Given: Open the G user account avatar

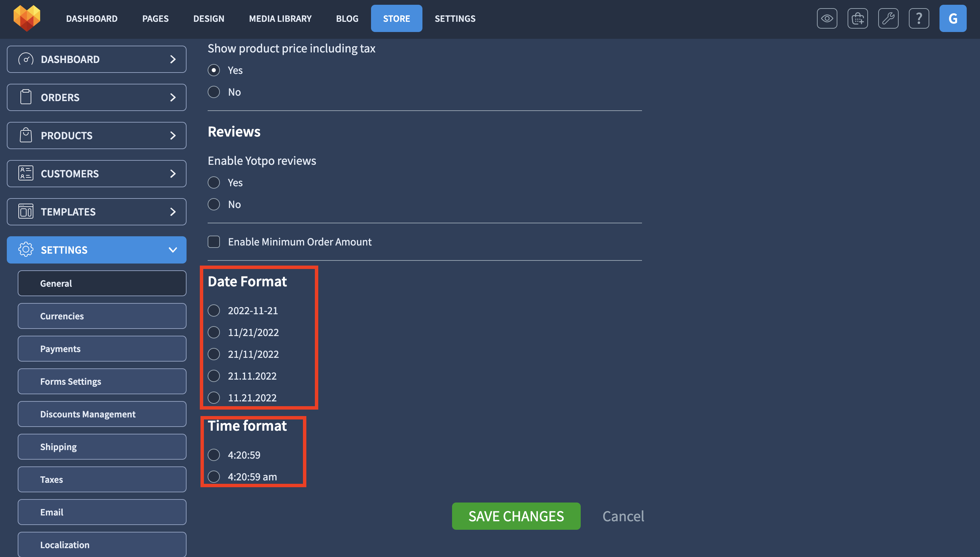Looking at the screenshot, I should [x=952, y=18].
